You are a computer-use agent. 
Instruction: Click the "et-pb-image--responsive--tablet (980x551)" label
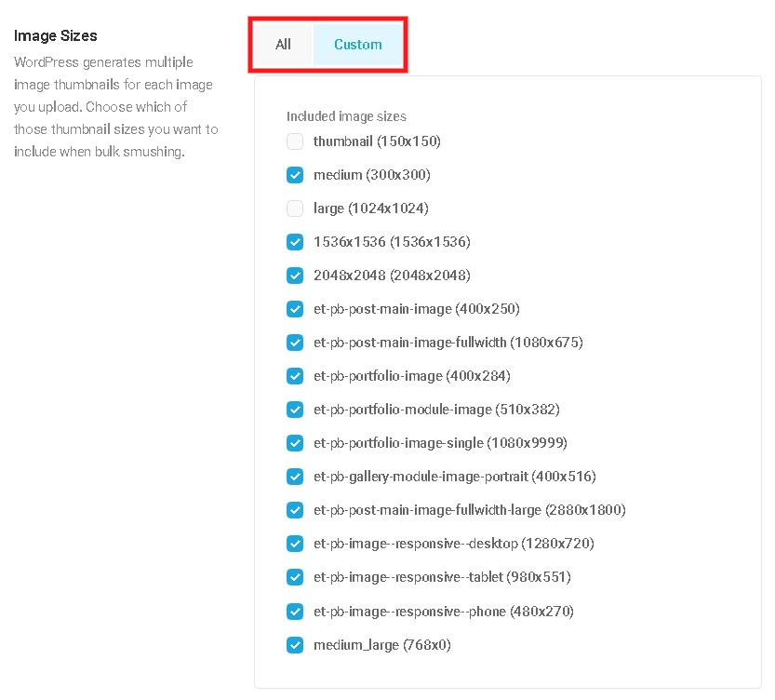click(x=442, y=577)
